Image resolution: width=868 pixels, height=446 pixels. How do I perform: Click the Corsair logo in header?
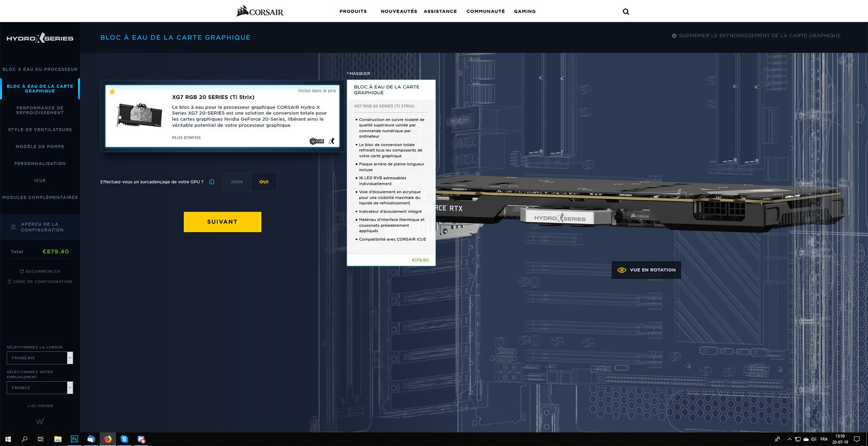coord(260,11)
